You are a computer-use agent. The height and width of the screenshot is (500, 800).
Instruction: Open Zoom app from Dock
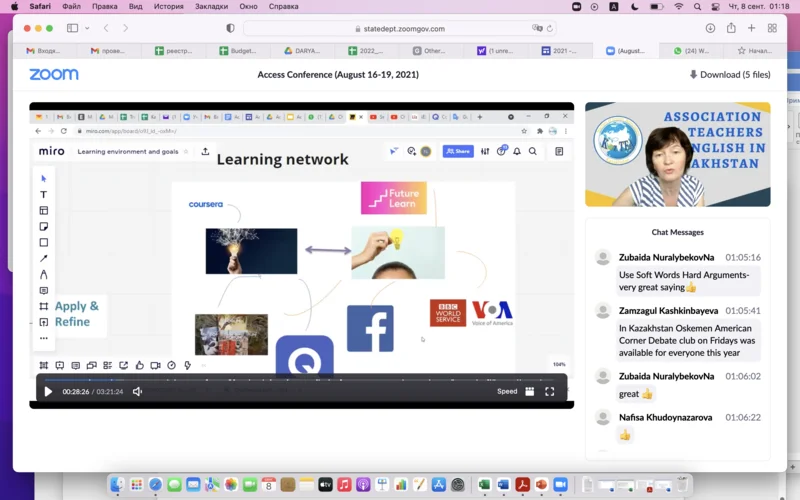tap(560, 484)
